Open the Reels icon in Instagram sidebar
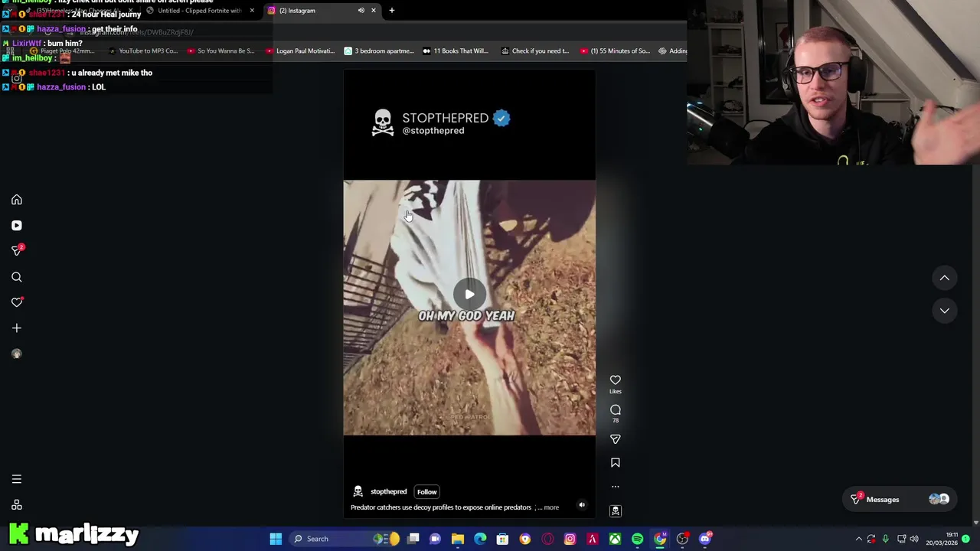 pos(16,226)
